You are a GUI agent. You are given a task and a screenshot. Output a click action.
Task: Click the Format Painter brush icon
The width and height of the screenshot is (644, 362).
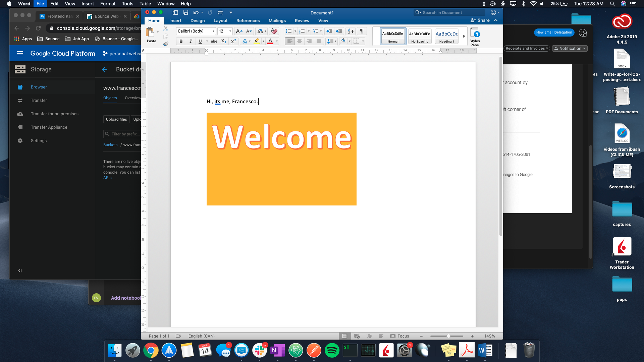166,44
